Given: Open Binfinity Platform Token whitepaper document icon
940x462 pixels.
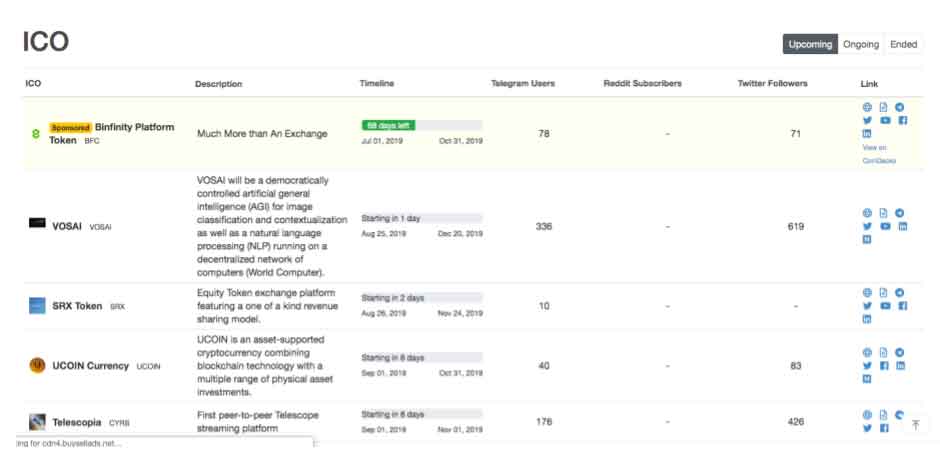Looking at the screenshot, I should coord(883,107).
